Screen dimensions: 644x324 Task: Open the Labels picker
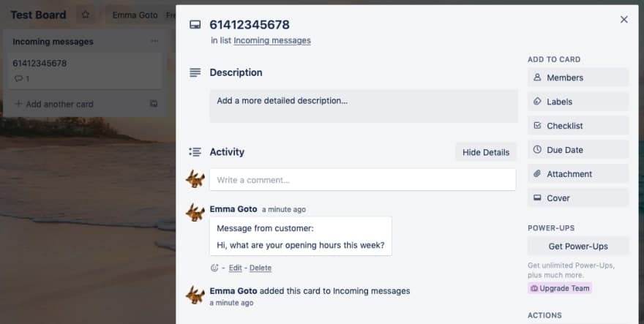point(577,102)
